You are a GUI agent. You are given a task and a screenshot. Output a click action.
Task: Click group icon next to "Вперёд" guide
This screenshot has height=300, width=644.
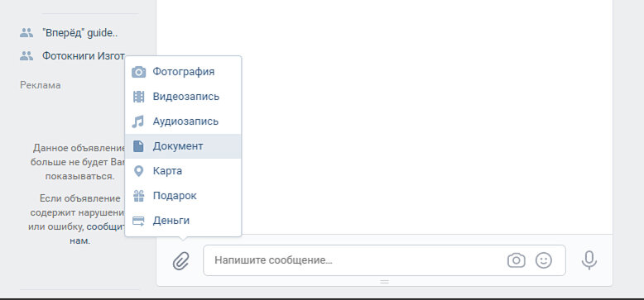tap(26, 33)
